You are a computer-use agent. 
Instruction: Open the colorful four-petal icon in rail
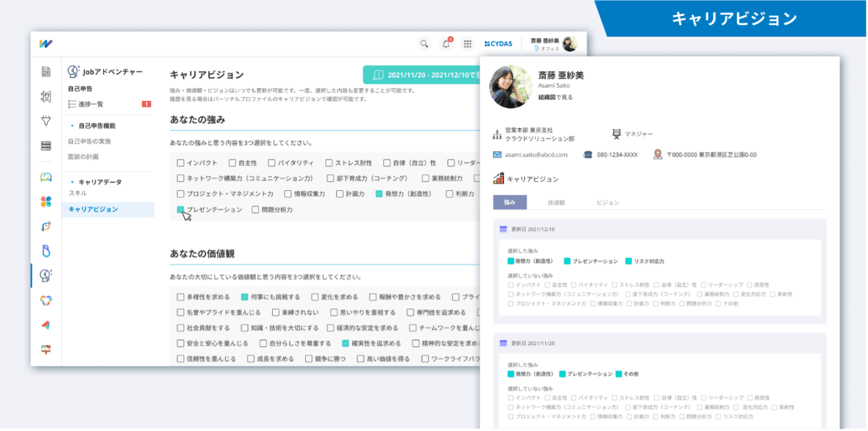pos(46,202)
